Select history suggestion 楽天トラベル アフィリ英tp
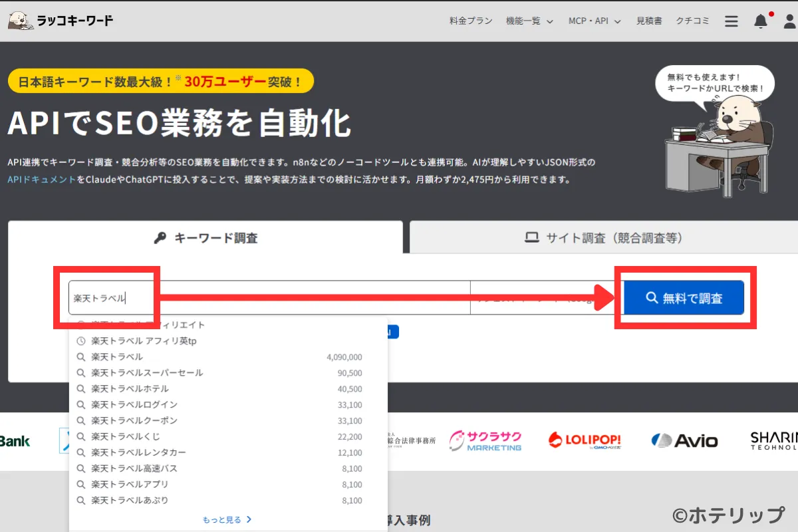Screen dimensions: 798x532 [x=228, y=341]
